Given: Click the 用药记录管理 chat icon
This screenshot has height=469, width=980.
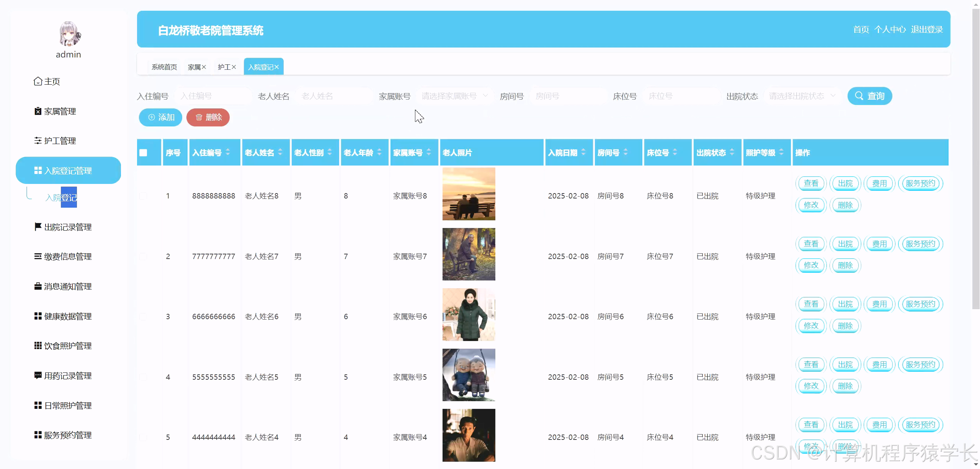Looking at the screenshot, I should click(x=38, y=376).
